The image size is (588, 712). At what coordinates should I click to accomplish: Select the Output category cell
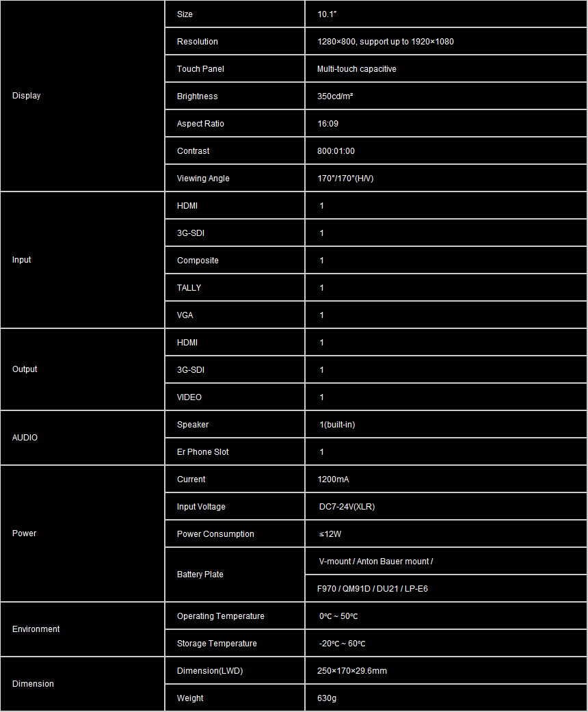(x=25, y=369)
